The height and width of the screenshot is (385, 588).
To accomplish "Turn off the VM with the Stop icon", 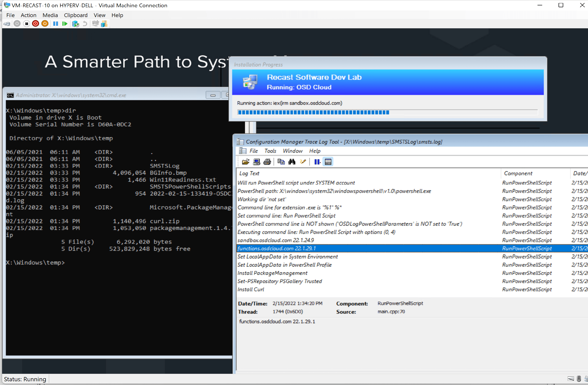I will [26, 24].
